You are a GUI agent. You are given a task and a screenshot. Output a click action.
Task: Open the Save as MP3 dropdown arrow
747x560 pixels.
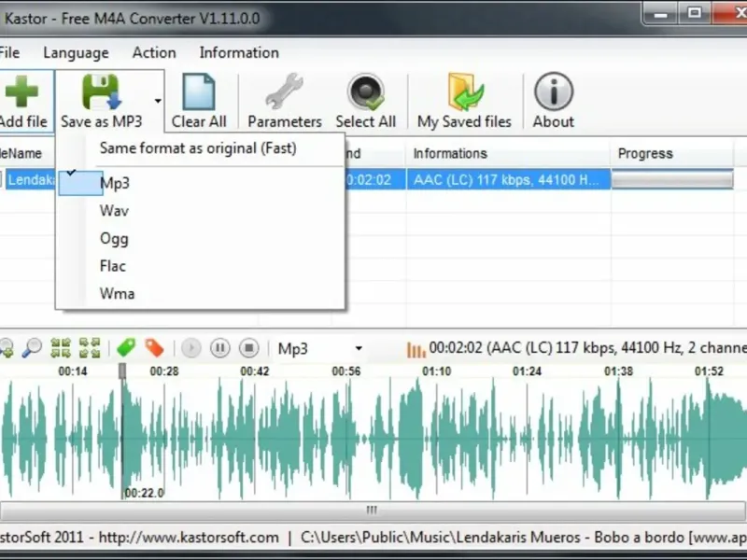pyautogui.click(x=158, y=101)
